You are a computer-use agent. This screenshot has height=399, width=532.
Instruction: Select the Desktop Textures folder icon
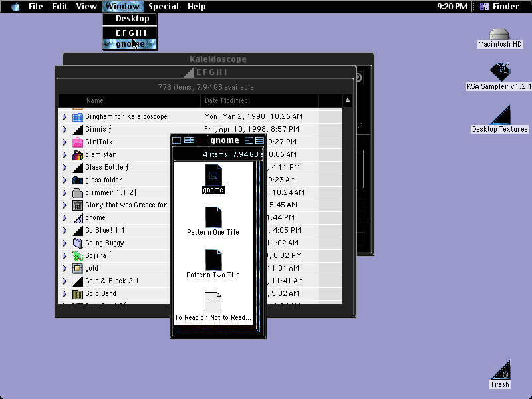pos(501,114)
